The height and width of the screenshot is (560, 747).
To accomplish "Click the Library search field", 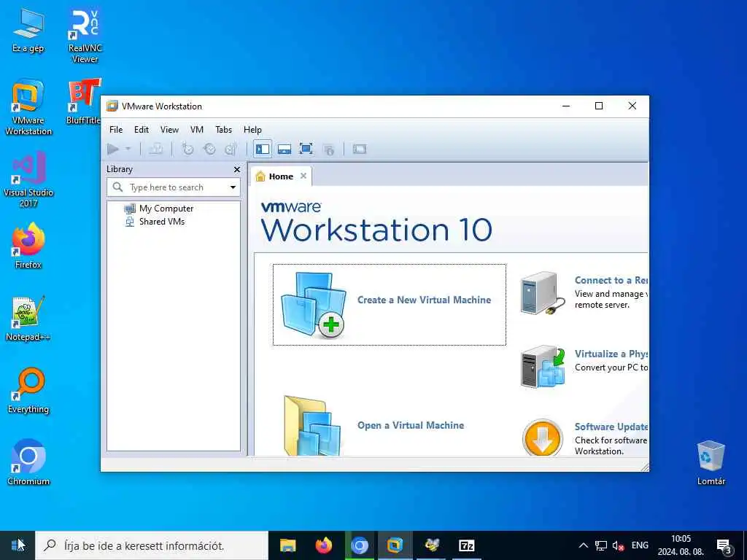I will [x=174, y=187].
